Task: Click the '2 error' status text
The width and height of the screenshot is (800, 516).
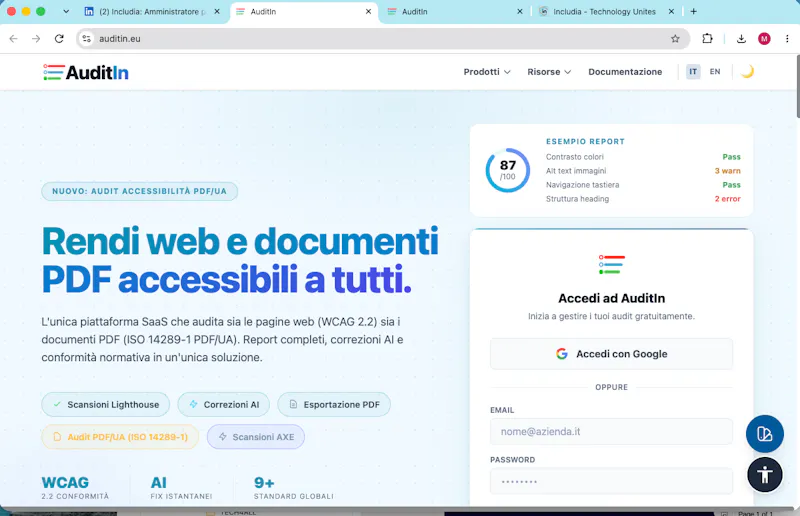Action: (x=728, y=199)
